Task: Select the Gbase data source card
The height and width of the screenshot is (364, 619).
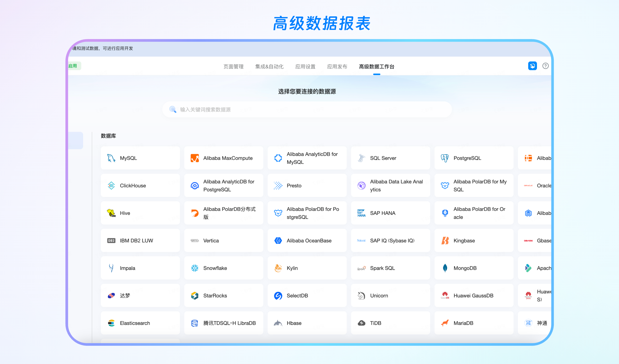Action: click(535, 241)
